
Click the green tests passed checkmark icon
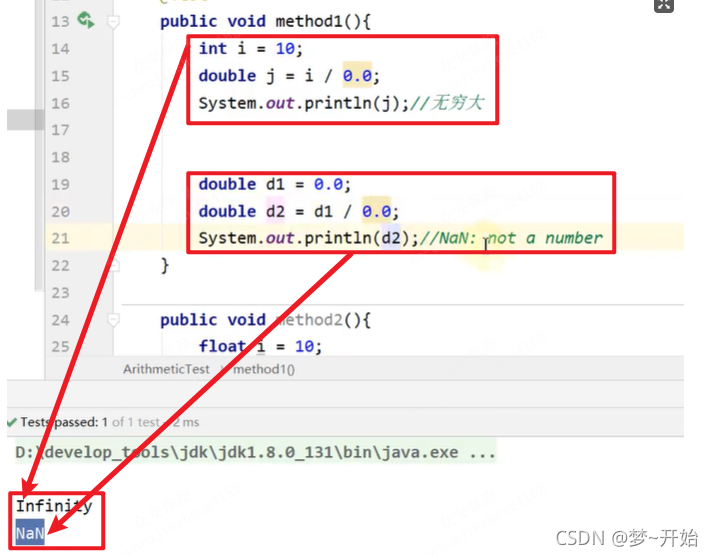(12, 422)
